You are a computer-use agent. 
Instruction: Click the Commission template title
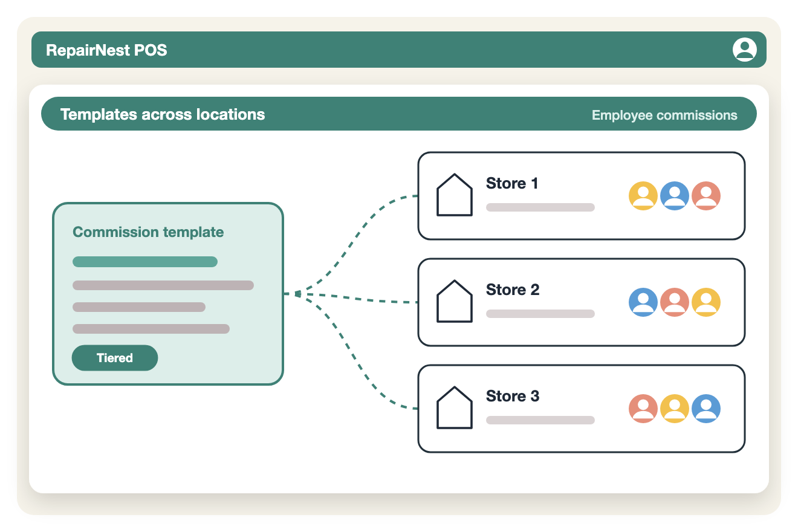pyautogui.click(x=148, y=232)
